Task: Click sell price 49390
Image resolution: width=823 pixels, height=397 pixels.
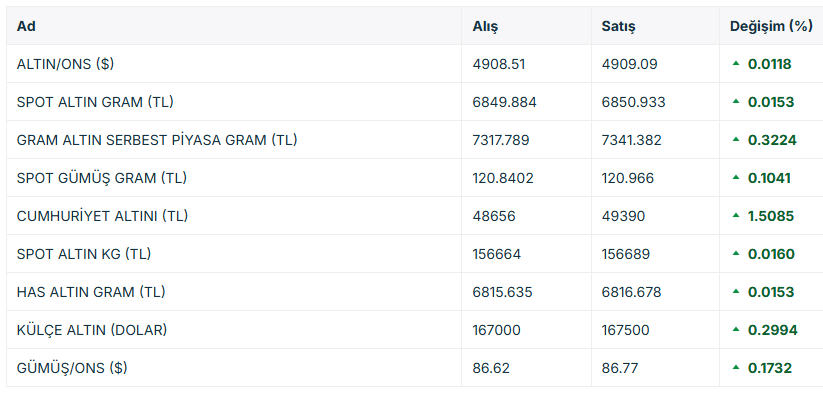Action: pyautogui.click(x=624, y=216)
